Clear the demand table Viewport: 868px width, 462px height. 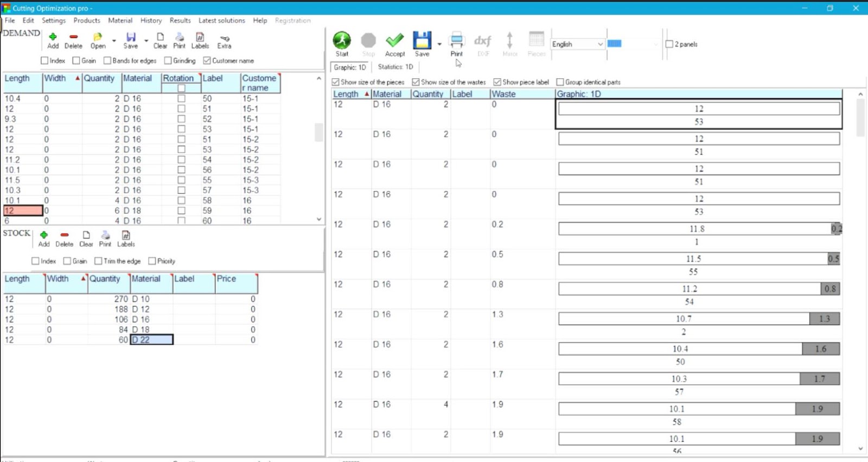[x=160, y=41]
